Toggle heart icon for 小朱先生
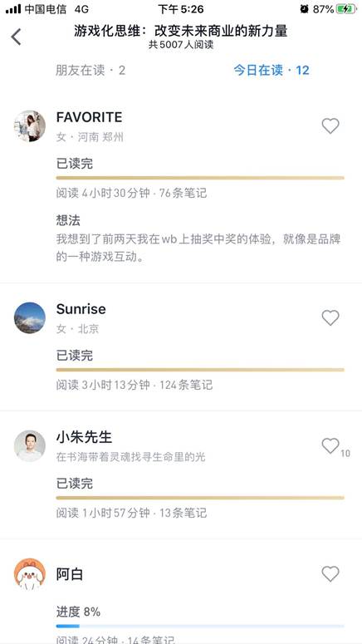 pos(330,445)
